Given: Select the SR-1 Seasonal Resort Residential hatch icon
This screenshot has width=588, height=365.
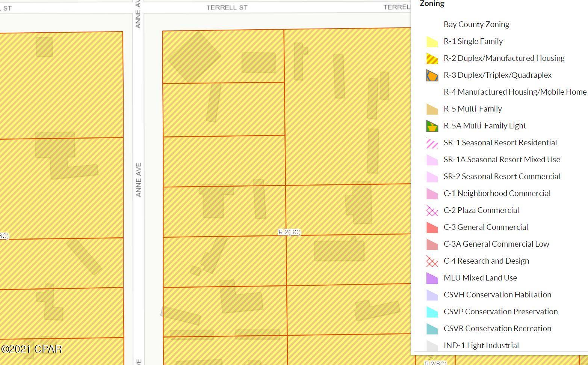Looking at the screenshot, I should (432, 143).
